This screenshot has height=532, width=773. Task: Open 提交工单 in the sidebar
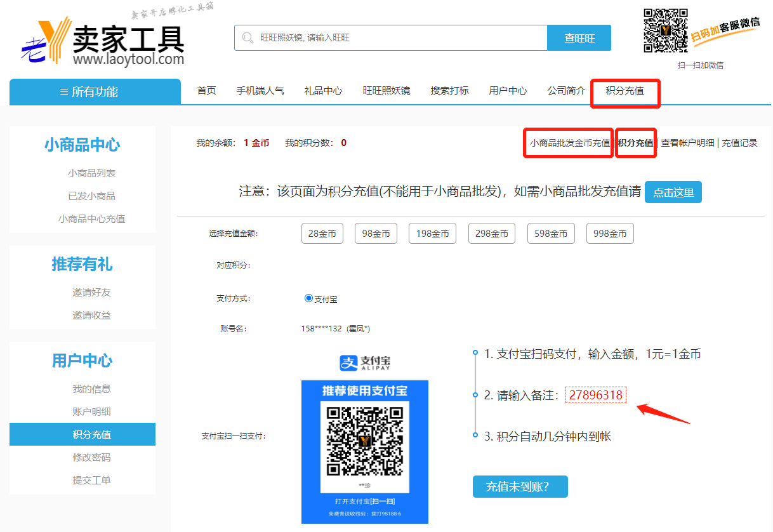click(x=92, y=481)
